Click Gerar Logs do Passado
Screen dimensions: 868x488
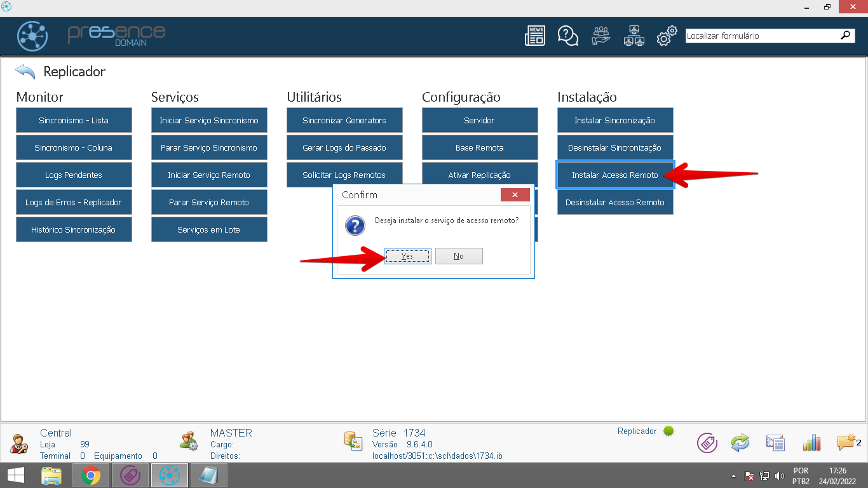tap(344, 147)
